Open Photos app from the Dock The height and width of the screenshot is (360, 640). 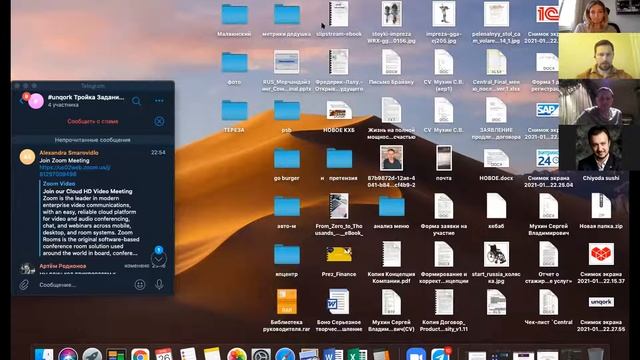point(237,355)
